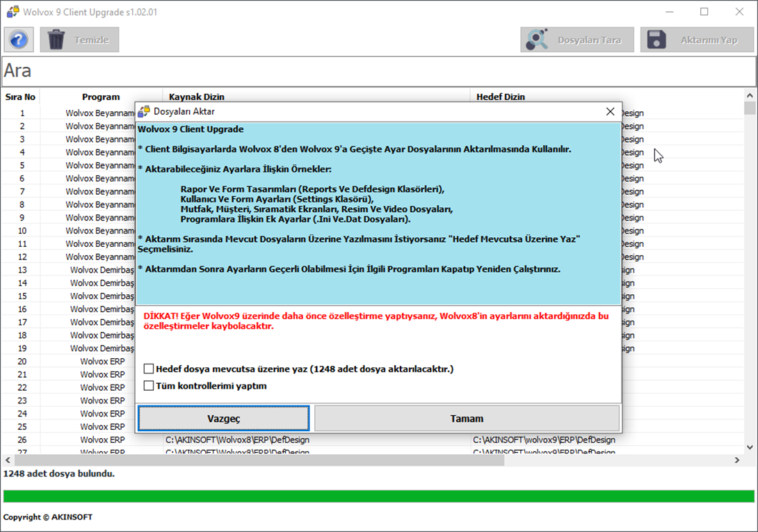The height and width of the screenshot is (532, 758).
Task: Click the Wolvox ERP cell in row 23
Action: tap(102, 401)
